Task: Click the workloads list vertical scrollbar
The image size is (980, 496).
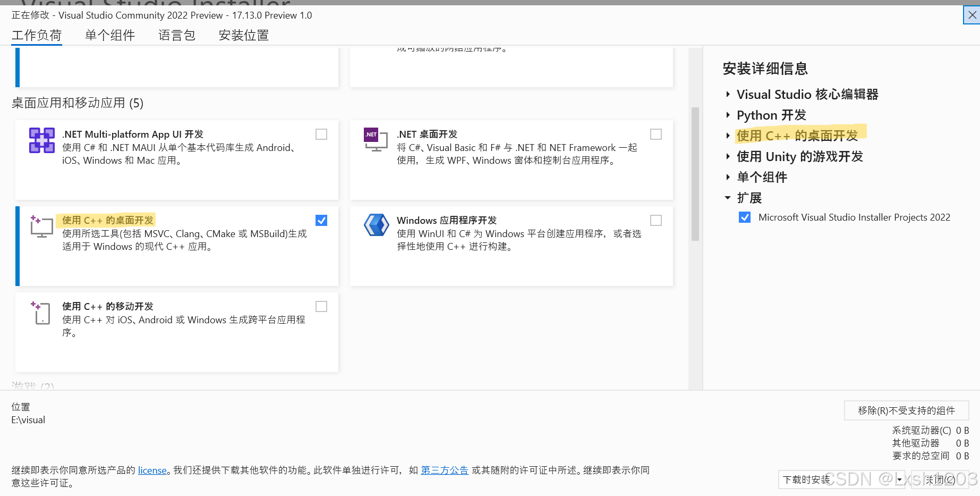Action: (695, 174)
